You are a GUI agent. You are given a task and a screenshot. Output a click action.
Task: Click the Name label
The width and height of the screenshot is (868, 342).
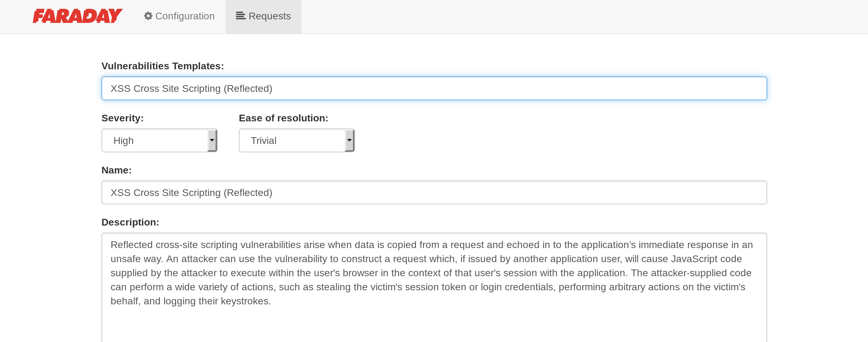[117, 170]
